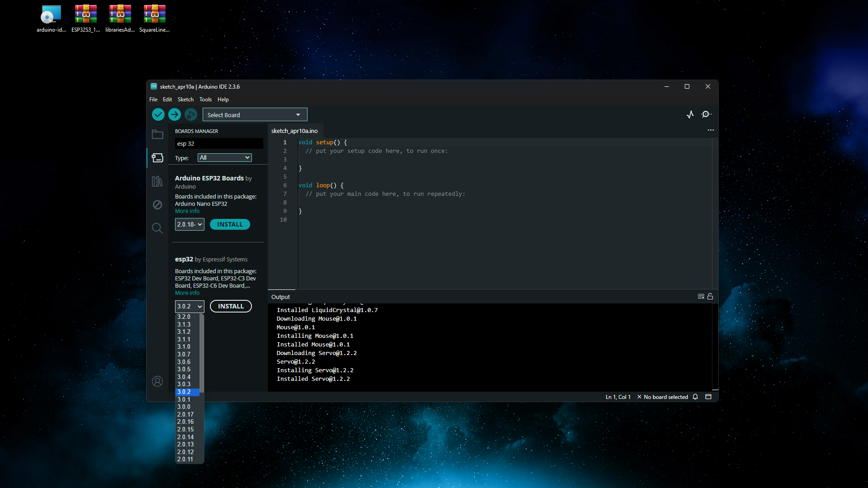Open the Arduino ESP32 Boards version dropdown
This screenshot has width=868, height=488.
tap(190, 224)
